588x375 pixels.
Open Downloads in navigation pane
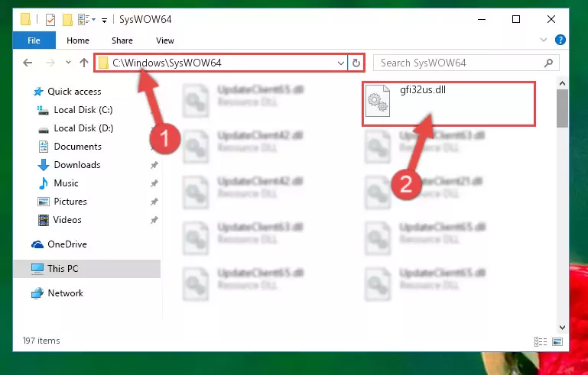coord(77,165)
